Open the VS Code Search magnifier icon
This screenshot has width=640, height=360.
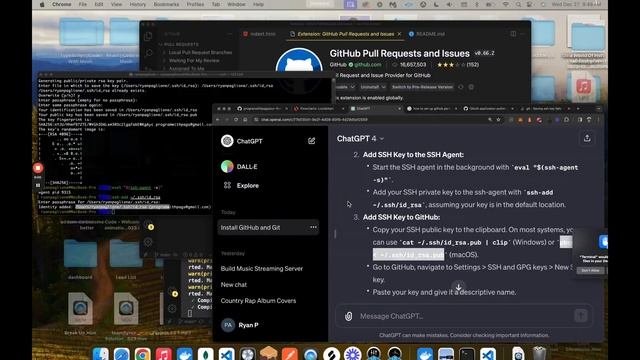[x=149, y=53]
